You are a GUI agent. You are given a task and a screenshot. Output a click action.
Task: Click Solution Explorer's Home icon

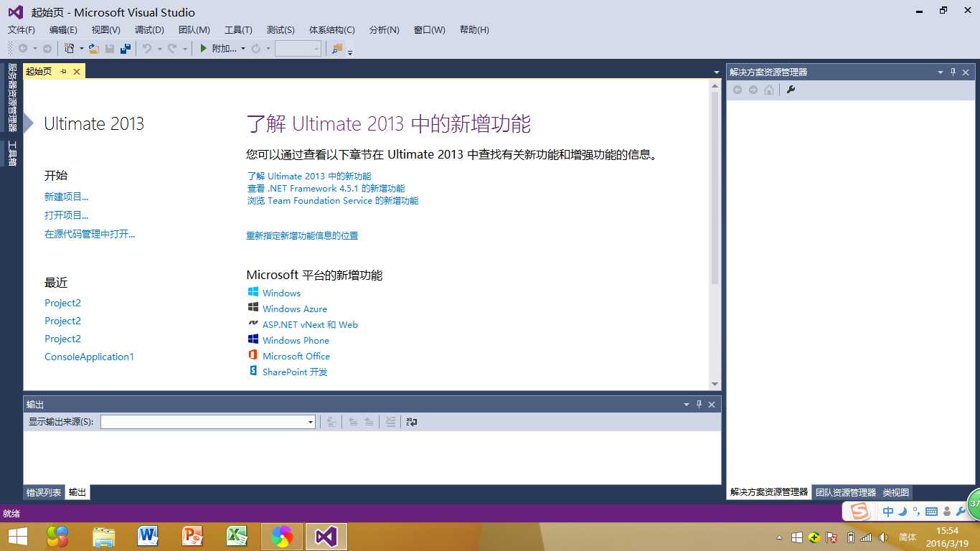point(769,90)
